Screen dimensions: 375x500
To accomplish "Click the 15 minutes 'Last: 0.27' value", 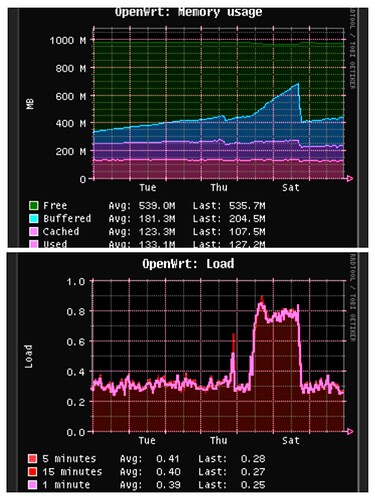I will tap(232, 472).
